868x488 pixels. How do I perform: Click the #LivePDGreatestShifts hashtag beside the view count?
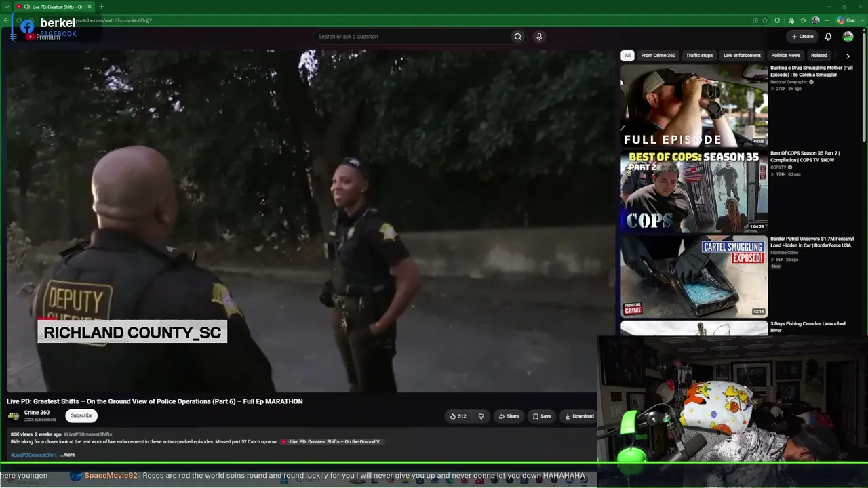pyautogui.click(x=87, y=434)
